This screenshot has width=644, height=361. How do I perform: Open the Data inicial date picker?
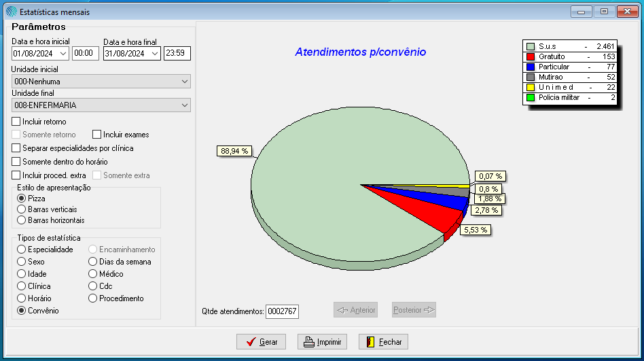point(64,53)
